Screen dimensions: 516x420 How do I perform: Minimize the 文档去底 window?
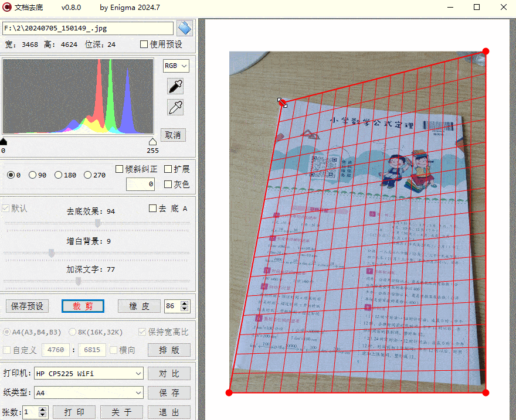click(450, 7)
